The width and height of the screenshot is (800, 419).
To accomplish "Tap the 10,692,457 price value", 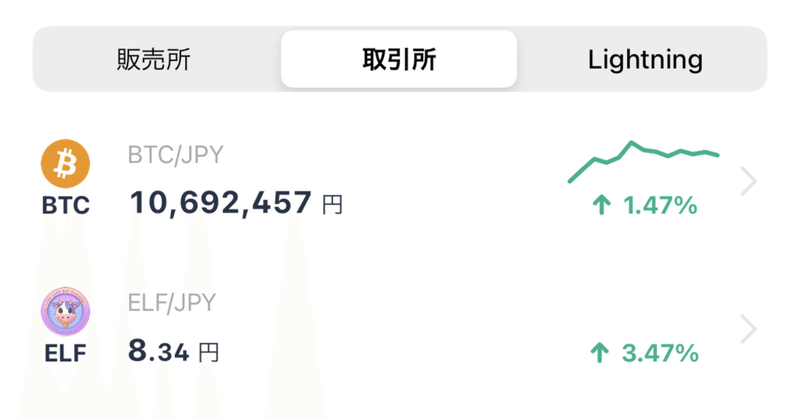I will coord(220,204).
